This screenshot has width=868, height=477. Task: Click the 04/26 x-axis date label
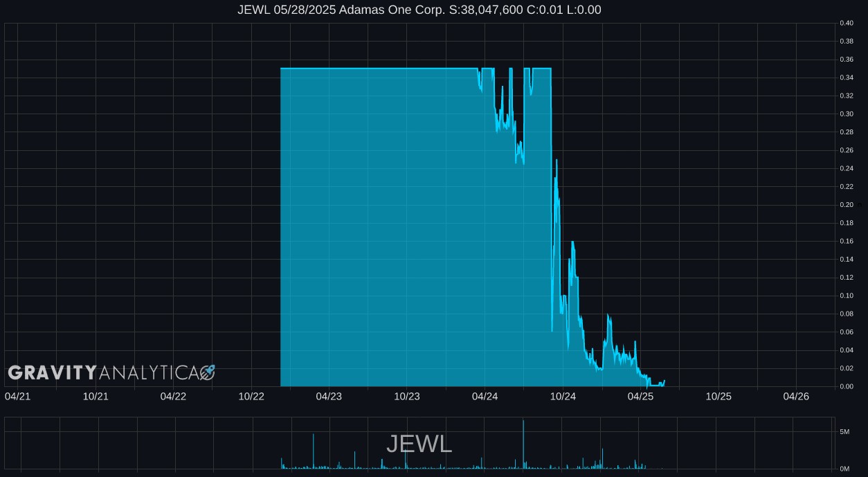[x=796, y=397]
